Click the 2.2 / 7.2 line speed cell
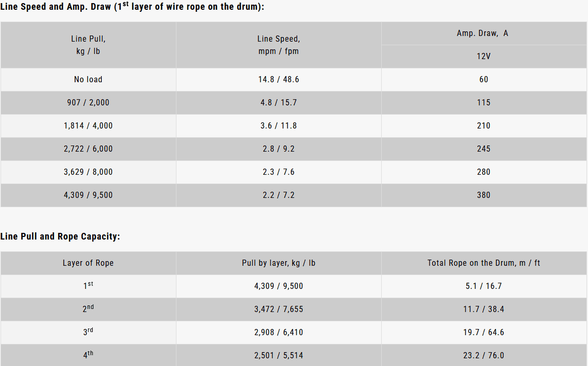The width and height of the screenshot is (588, 366). click(278, 195)
